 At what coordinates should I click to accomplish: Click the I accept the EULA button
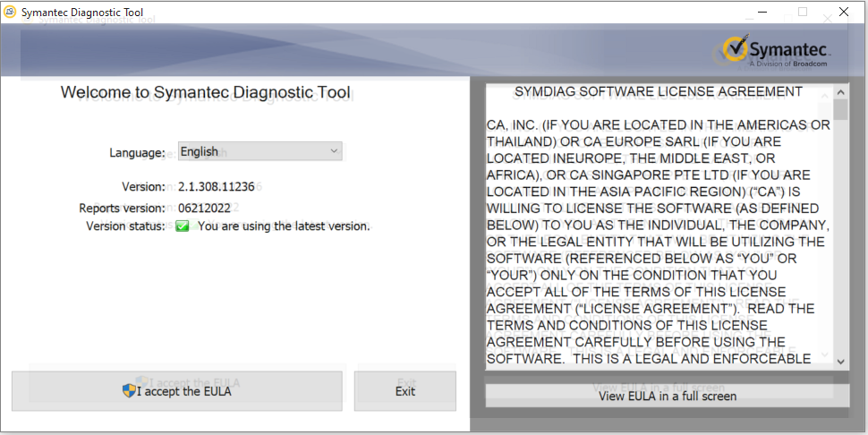tap(176, 391)
